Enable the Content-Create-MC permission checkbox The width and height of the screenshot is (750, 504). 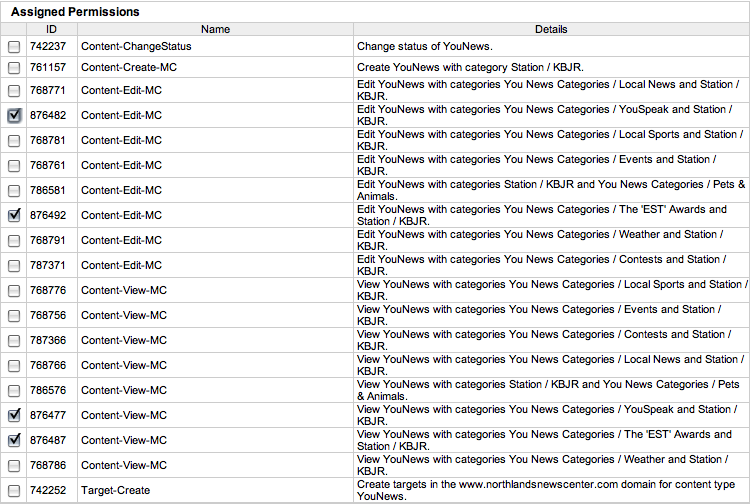coord(14,68)
